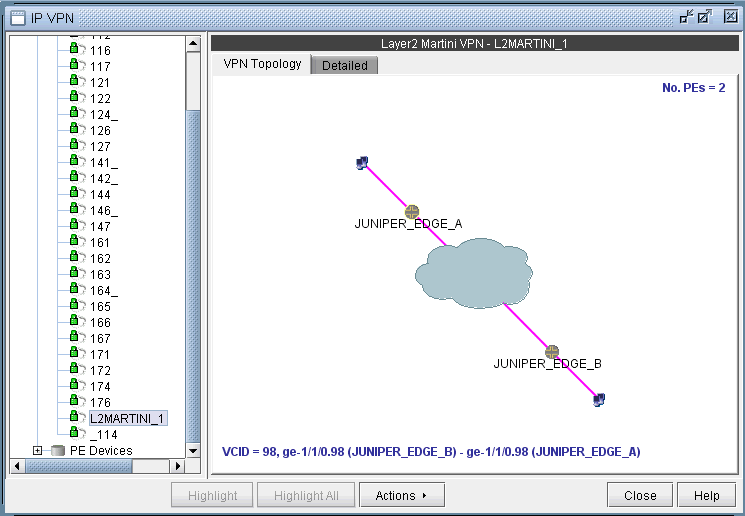
Task: Click the PE Devices cylinder icon
Action: coord(58,450)
